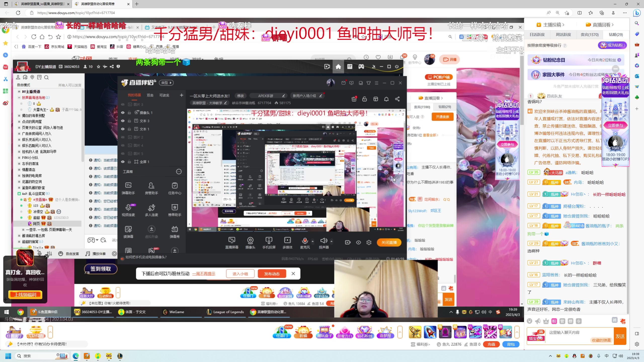Mute 麦克风 in 直播伴侣

coord(305,243)
